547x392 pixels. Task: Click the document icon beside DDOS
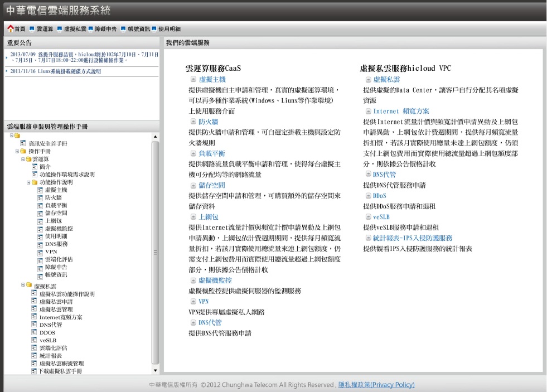point(34,332)
